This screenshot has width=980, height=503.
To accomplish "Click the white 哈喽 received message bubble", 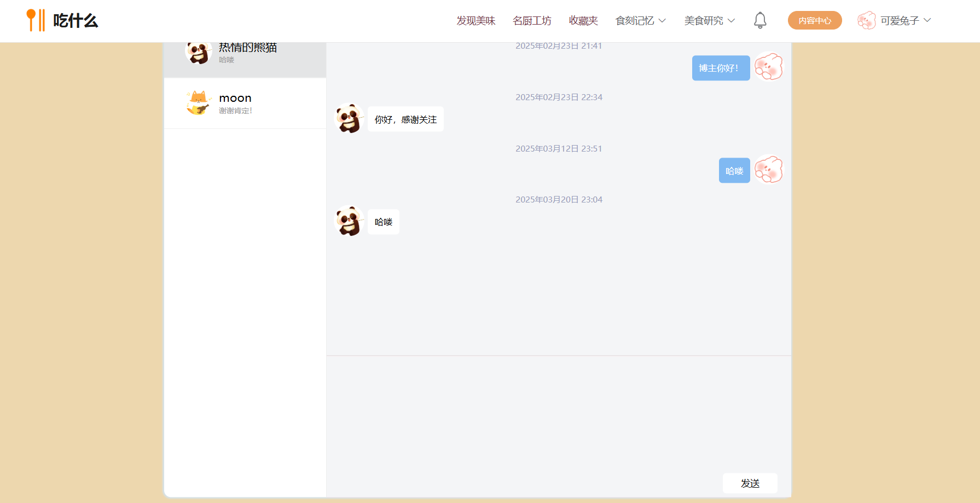I will coord(384,222).
